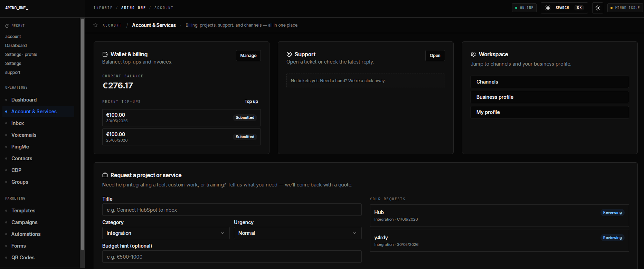Expand the Category dropdown set to Integration

click(x=166, y=233)
